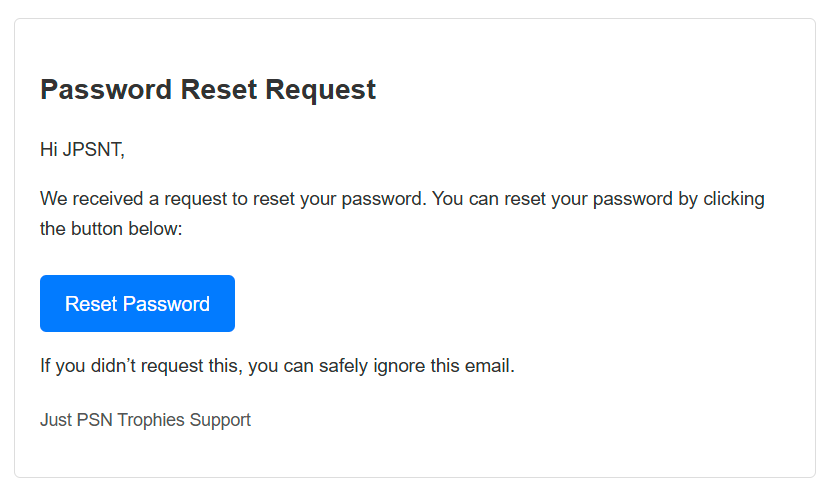Click the word Reset in the heading

219,89
